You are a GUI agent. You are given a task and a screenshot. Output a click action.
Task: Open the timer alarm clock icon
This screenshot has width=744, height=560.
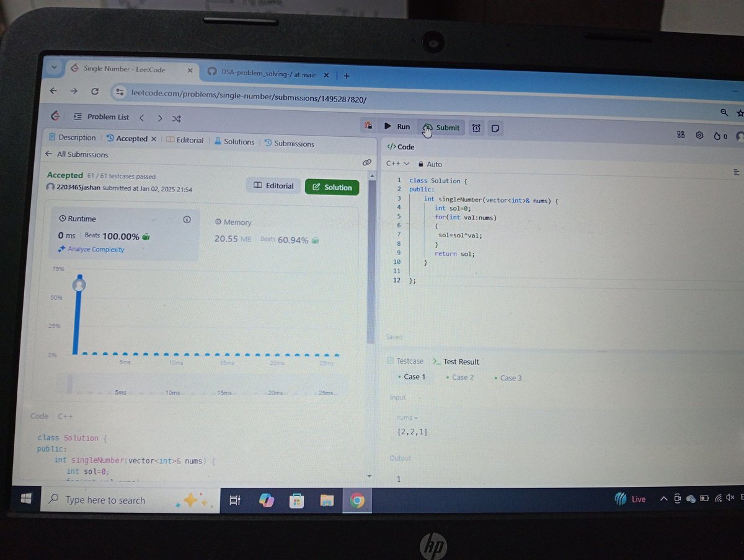pos(476,128)
